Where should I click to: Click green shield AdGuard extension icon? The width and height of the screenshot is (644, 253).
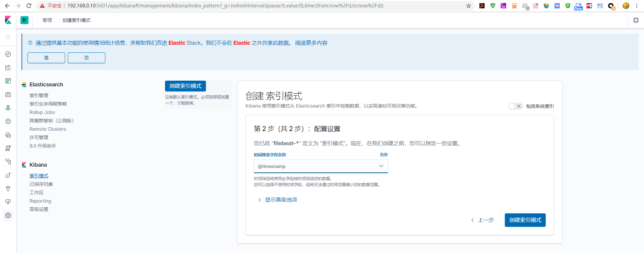493,6
